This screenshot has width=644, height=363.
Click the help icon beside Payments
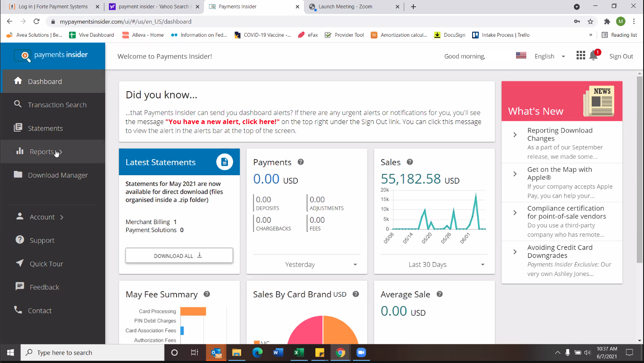pyautogui.click(x=301, y=162)
